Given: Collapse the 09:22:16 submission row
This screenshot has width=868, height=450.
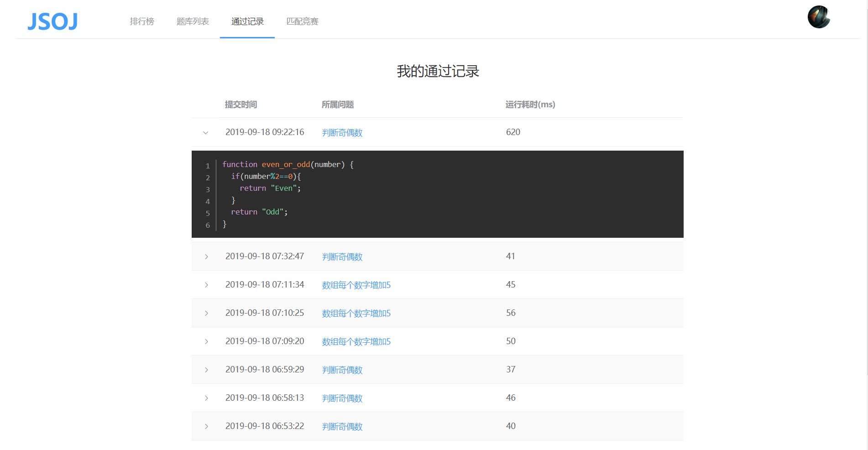Looking at the screenshot, I should (x=206, y=132).
